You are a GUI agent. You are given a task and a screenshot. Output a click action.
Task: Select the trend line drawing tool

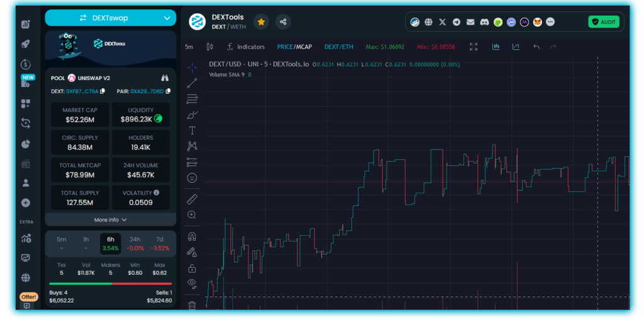click(192, 84)
